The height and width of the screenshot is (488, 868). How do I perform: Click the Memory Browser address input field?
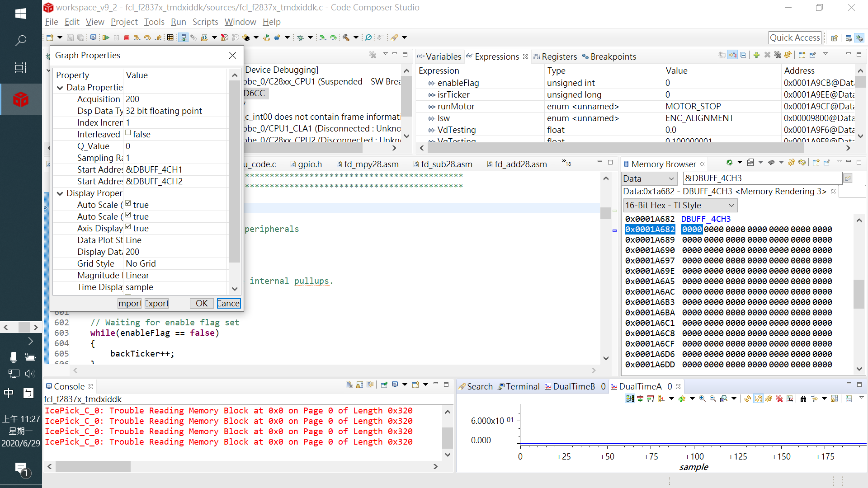[x=763, y=178]
